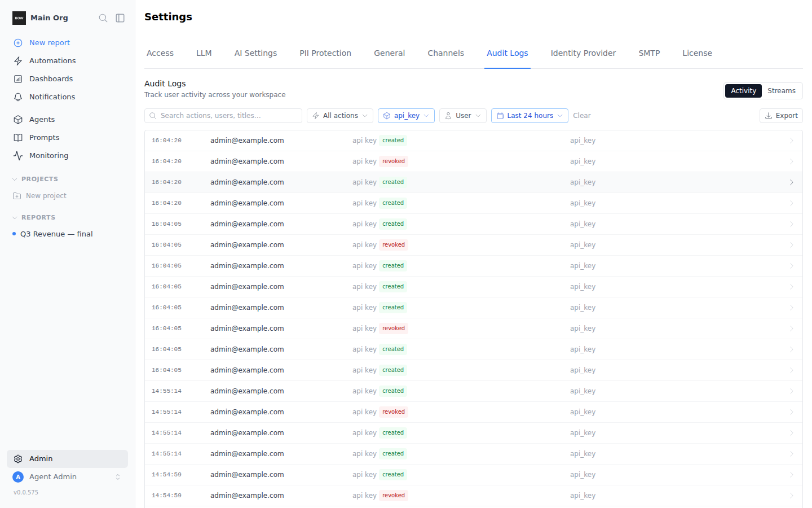This screenshot has height=508, width=812.
Task: Switch to the LLM tab
Action: pos(204,53)
